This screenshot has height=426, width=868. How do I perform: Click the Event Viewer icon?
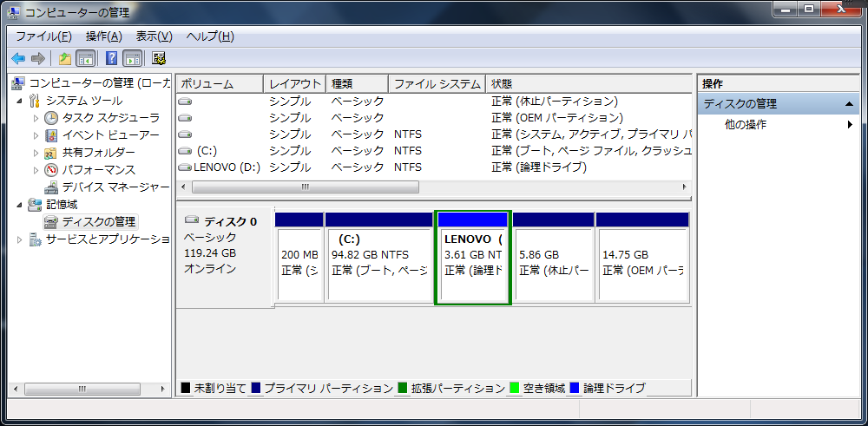(x=51, y=135)
